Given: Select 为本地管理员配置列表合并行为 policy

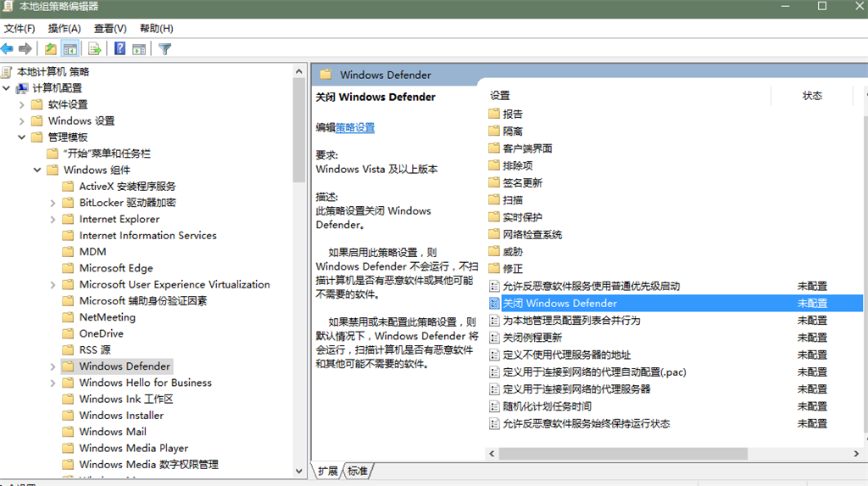Looking at the screenshot, I should coord(571,321).
